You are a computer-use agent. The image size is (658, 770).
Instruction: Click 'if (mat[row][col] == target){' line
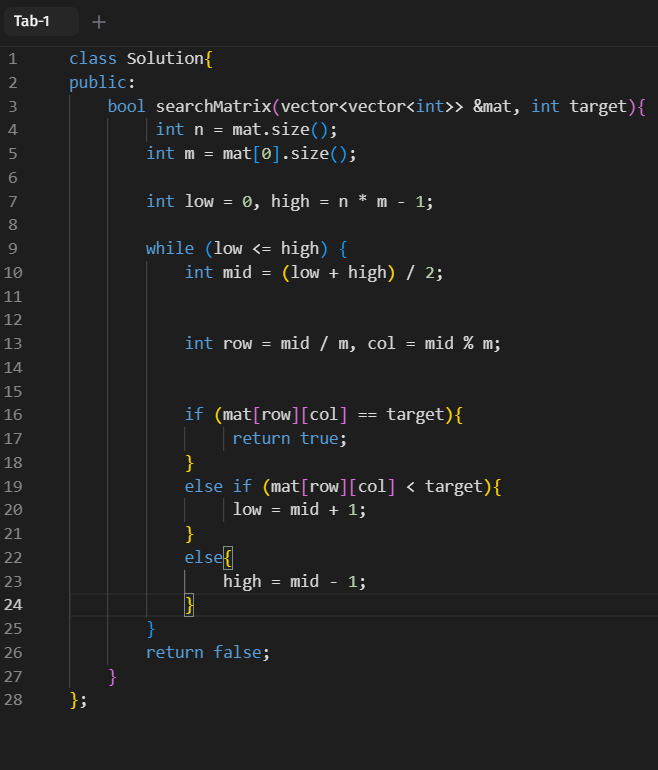(324, 414)
